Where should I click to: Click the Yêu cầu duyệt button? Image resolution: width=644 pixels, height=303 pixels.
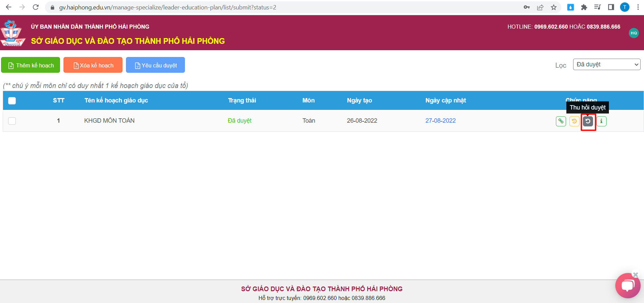[x=155, y=65]
